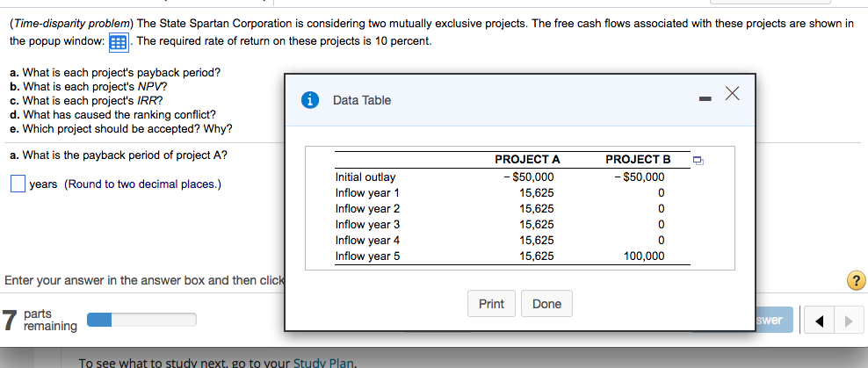Minimize the Data Table popup

[x=704, y=99]
